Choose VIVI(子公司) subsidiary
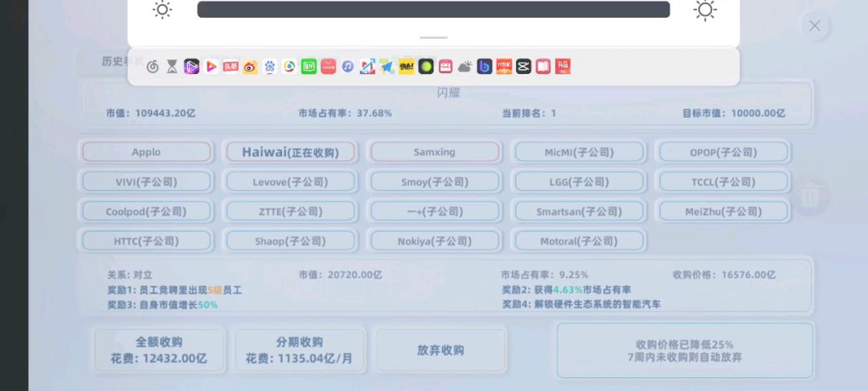The height and width of the screenshot is (391, 868). [x=146, y=182]
